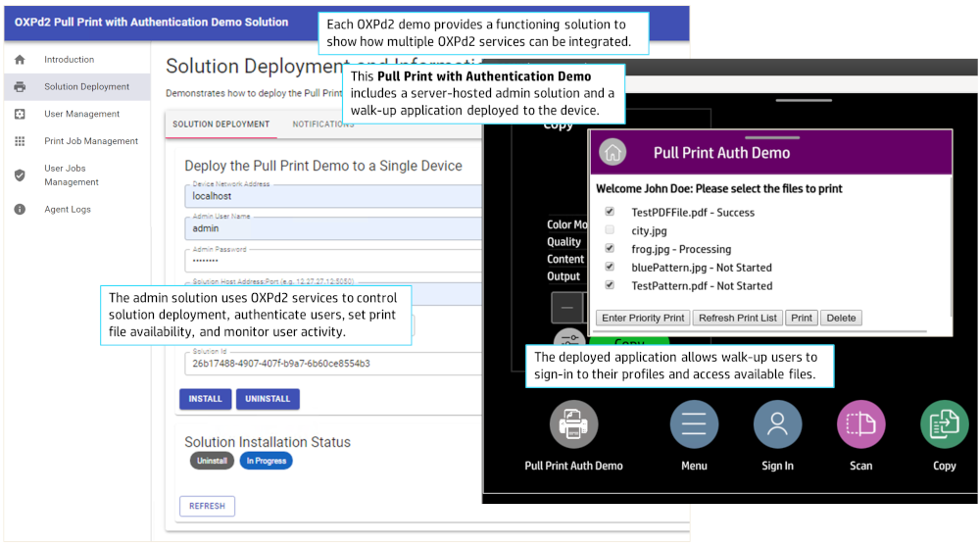Click the 'Output' label on copy screen
Viewport: 980px width, 545px height.
tap(563, 276)
